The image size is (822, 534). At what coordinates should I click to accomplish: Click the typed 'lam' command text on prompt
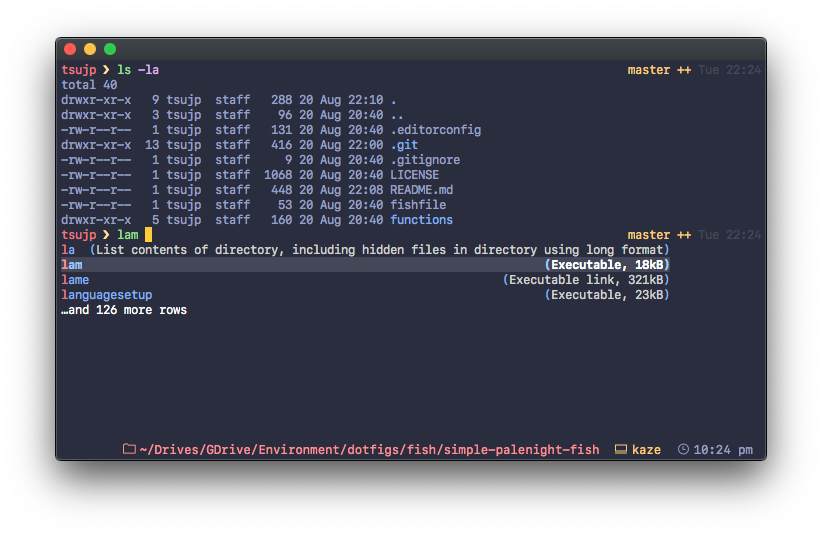pos(127,235)
